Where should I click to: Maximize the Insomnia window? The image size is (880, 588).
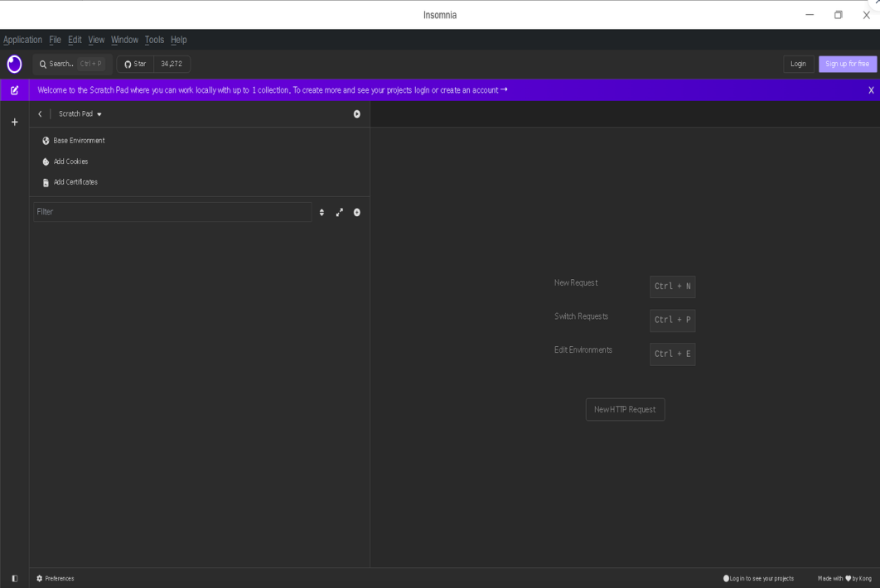838,15
